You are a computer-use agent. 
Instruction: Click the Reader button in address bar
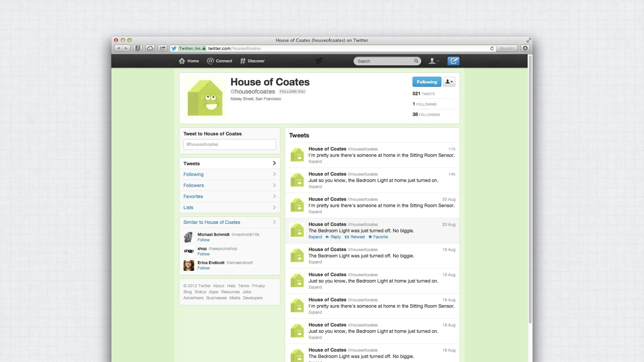(x=507, y=48)
